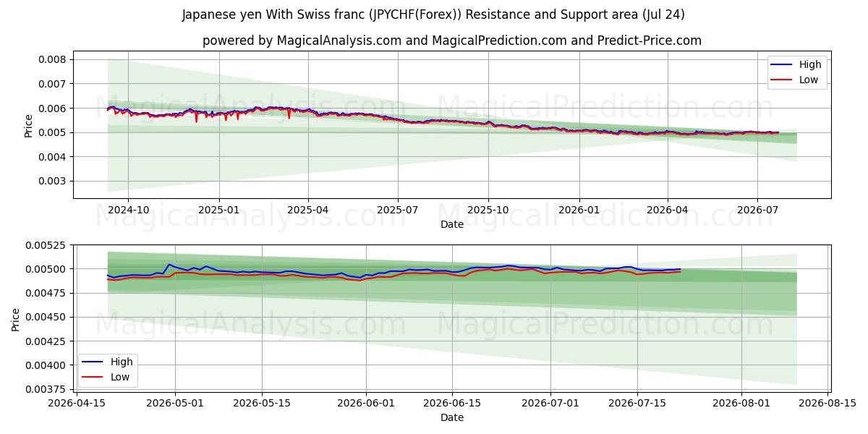Click the 0.005 label on the top price axis
The width and height of the screenshot is (868, 434).
(54, 132)
